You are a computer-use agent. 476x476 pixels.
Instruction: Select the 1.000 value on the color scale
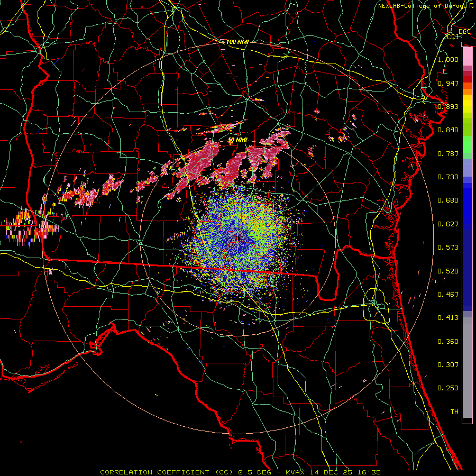(x=448, y=59)
